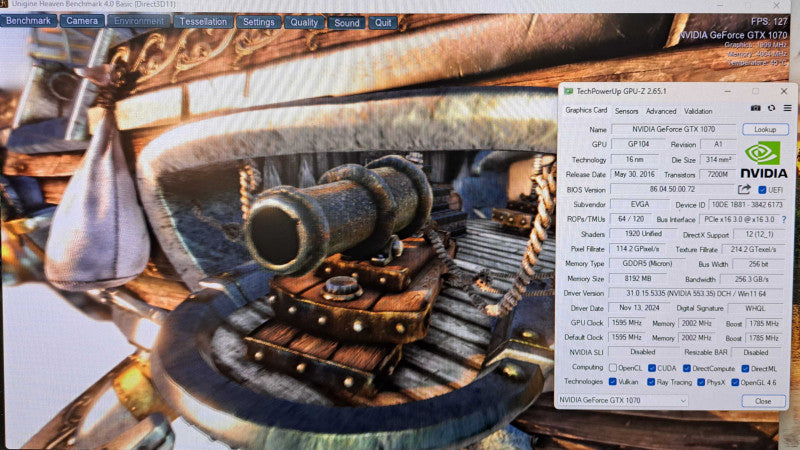Click the Digital Signature value WHQL
This screenshot has height=450, width=800.
pos(755,308)
